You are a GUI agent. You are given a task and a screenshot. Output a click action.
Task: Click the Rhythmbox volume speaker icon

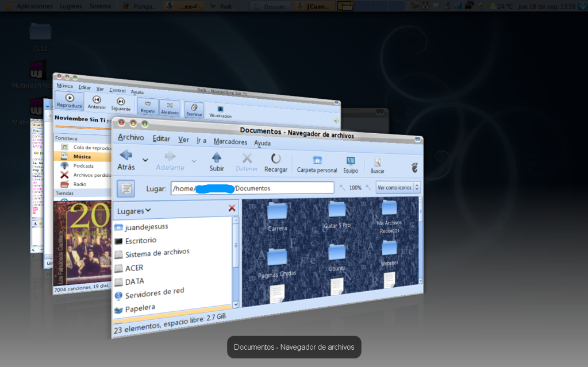(x=336, y=121)
